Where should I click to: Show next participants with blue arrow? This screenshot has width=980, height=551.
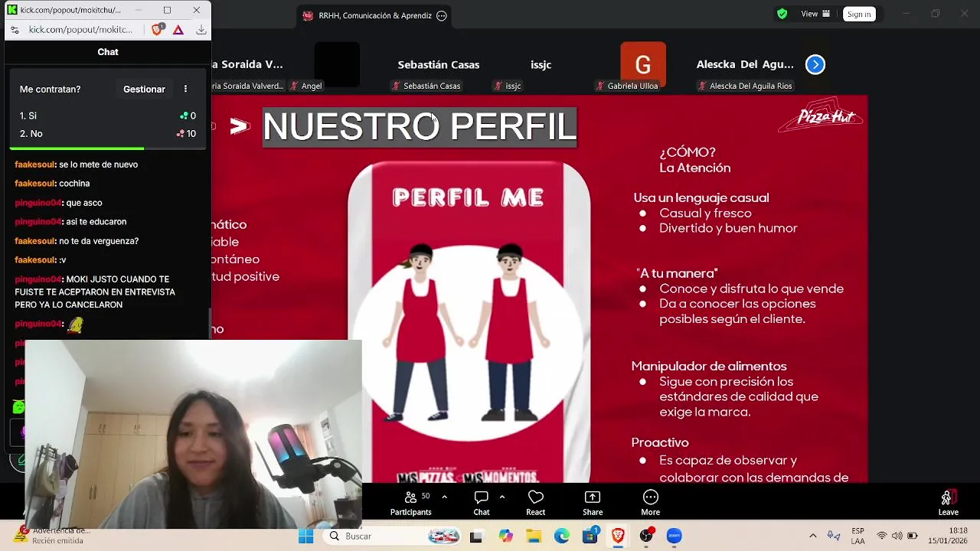(x=815, y=65)
